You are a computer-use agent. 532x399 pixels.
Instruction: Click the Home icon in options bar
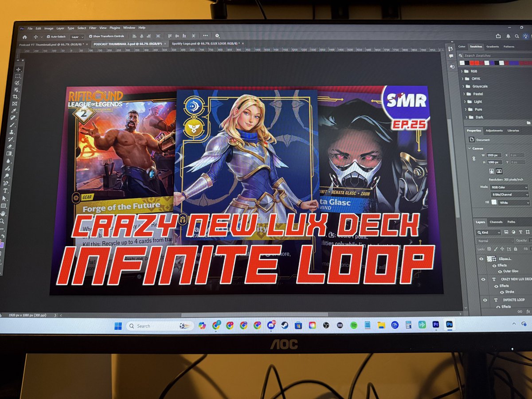pos(24,37)
